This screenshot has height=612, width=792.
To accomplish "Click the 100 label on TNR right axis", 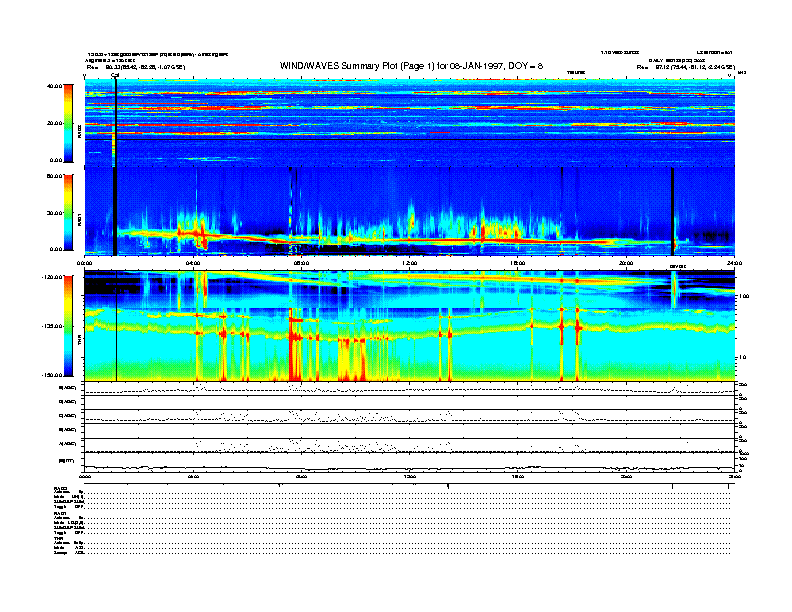I will pos(744,296).
